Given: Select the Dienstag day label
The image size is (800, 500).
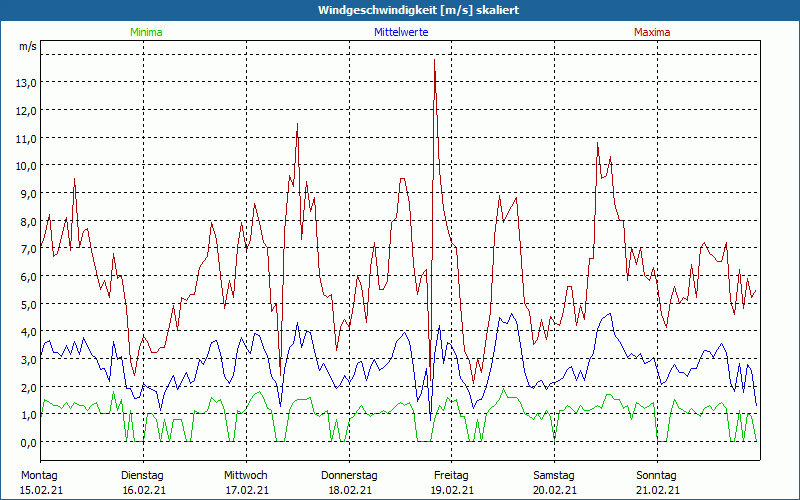Looking at the screenshot, I should (142, 475).
